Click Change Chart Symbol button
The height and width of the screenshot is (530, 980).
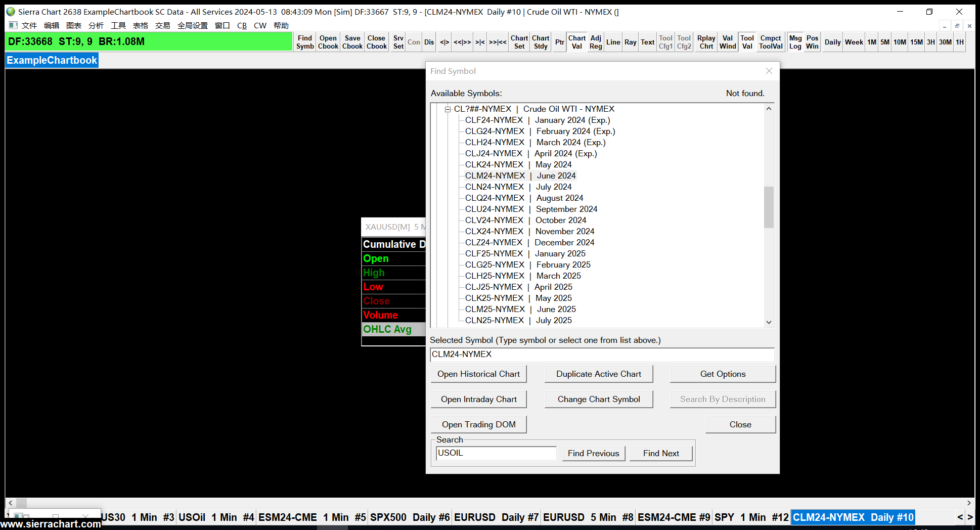click(599, 400)
